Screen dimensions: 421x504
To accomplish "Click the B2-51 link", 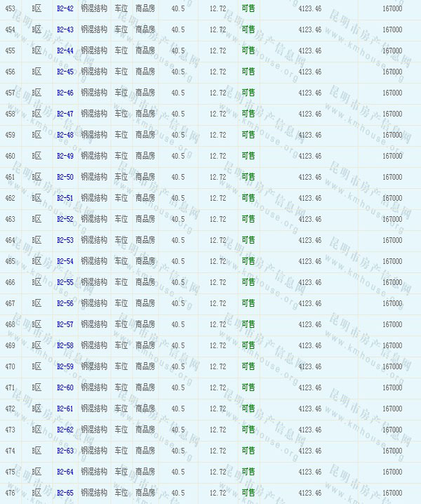I will (65, 198).
